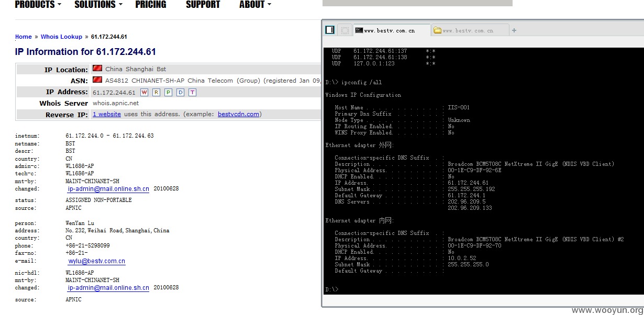Click the 'China Shanghai Bst' location text

(x=136, y=69)
